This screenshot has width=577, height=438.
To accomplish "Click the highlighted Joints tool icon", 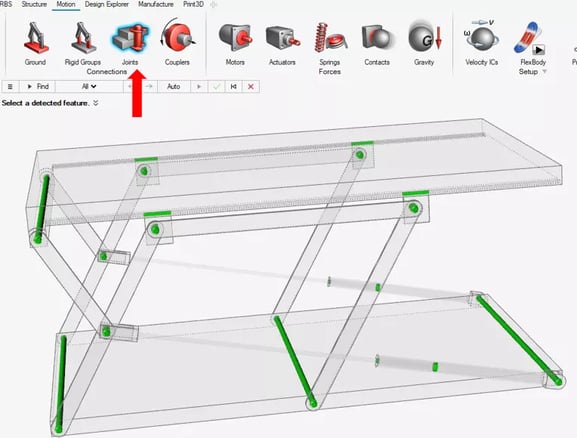I will [131, 38].
